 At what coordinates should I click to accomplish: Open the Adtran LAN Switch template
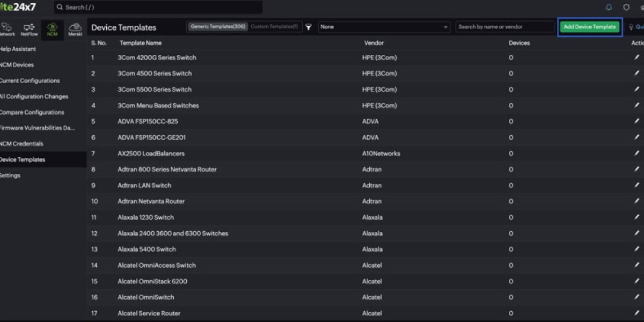tap(144, 186)
